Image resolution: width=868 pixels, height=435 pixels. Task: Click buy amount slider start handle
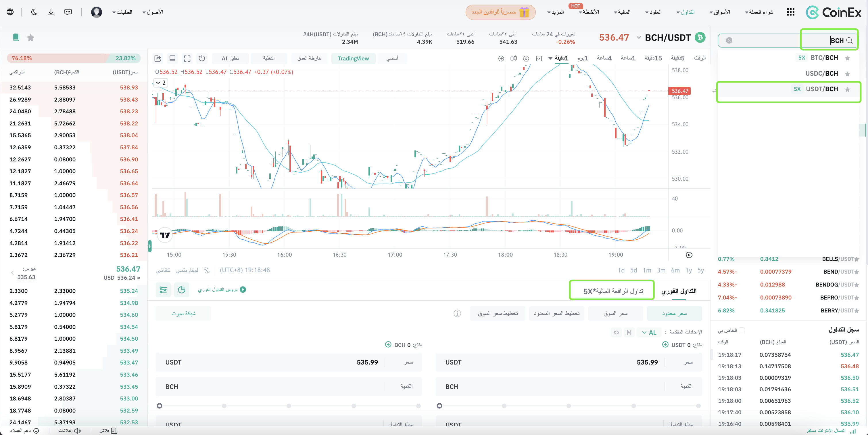[439, 406]
